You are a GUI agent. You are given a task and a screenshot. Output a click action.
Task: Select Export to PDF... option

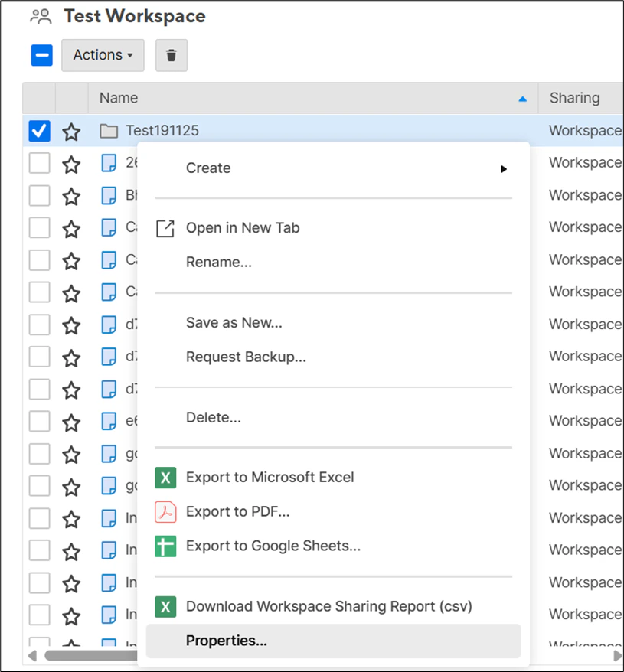(x=334, y=512)
